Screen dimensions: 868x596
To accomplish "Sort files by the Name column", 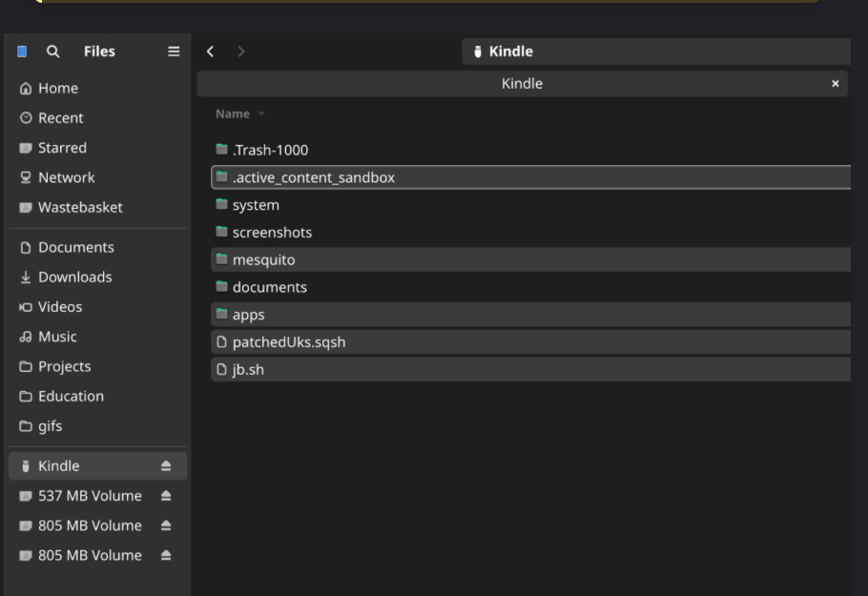I will [233, 114].
